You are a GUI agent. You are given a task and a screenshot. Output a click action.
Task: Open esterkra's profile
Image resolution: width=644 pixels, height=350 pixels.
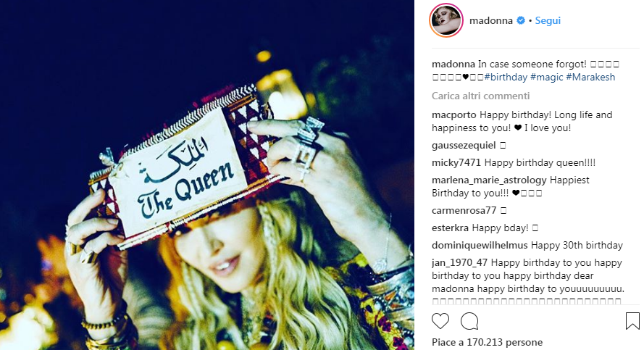[x=450, y=228]
